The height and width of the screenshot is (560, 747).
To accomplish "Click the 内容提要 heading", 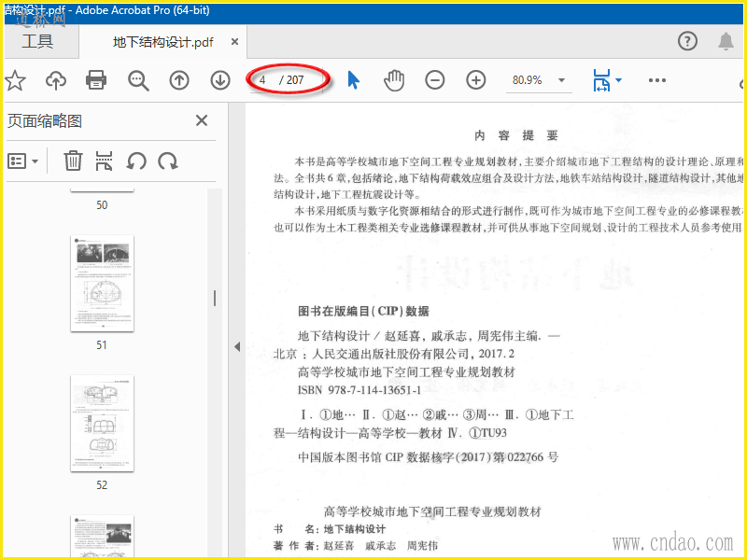I will click(x=516, y=135).
